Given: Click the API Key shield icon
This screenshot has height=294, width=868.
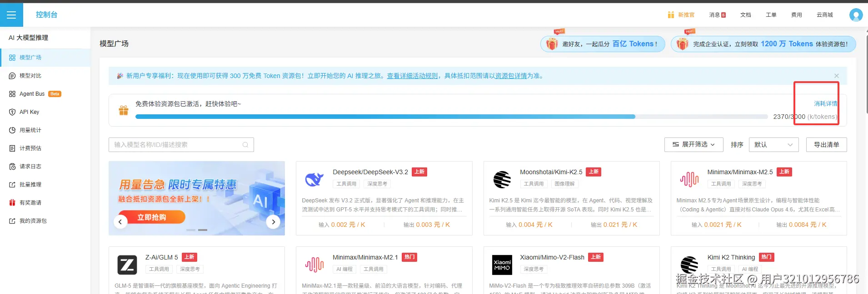Looking at the screenshot, I should [12, 112].
